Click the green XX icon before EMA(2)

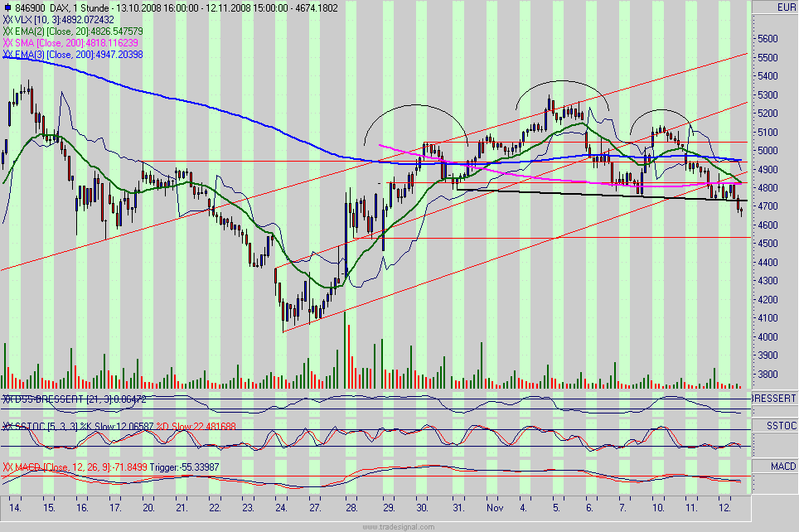(x=7, y=31)
